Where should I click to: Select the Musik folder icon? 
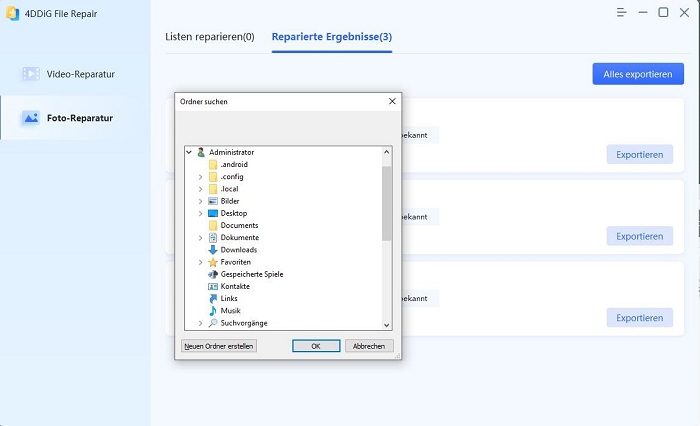coord(213,311)
